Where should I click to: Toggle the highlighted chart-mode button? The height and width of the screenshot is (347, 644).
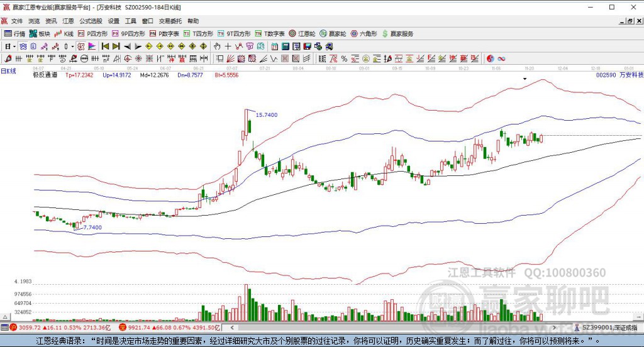click(23, 47)
